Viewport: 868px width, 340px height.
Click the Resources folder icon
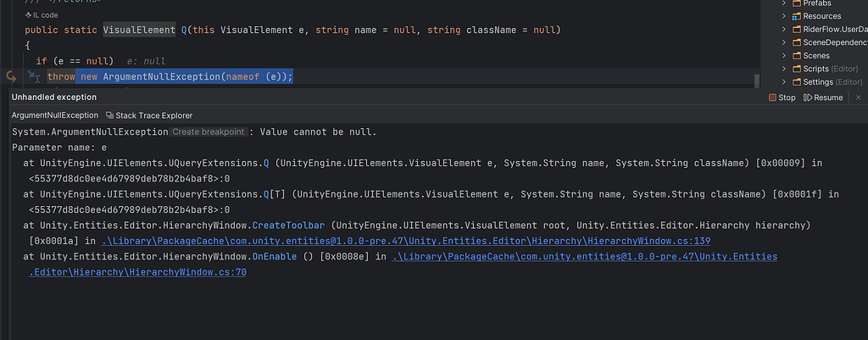(x=796, y=16)
